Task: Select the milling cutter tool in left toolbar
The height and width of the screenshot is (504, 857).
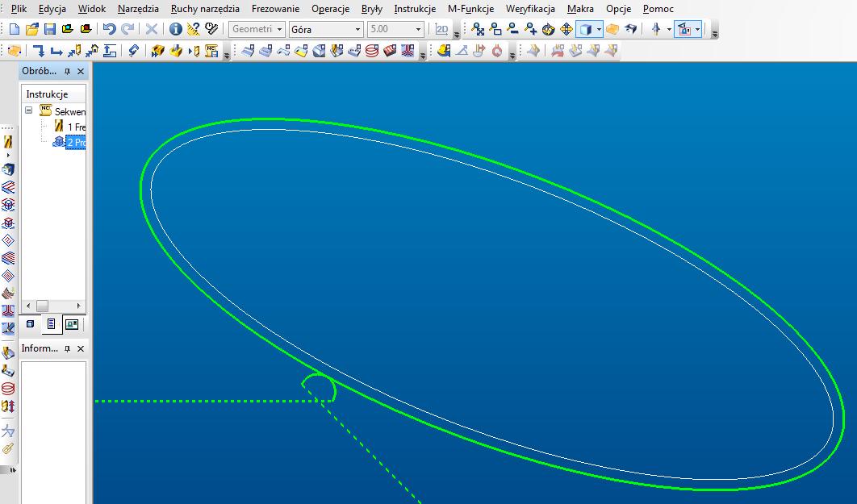Action: pyautogui.click(x=7, y=143)
